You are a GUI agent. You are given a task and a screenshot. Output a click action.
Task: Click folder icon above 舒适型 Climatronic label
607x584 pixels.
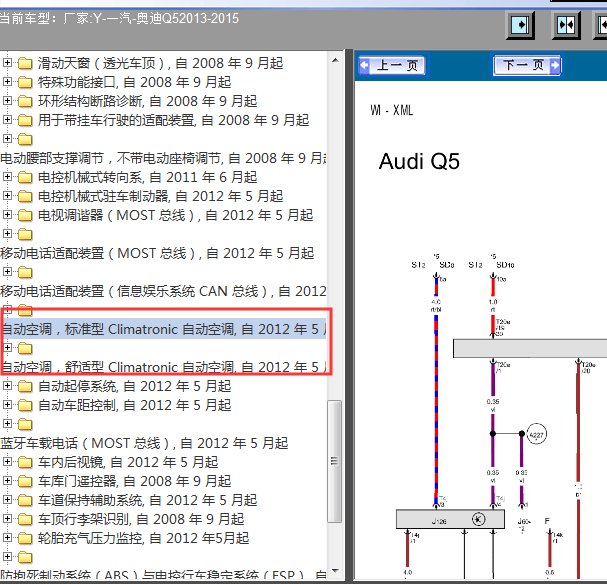(x=25, y=348)
